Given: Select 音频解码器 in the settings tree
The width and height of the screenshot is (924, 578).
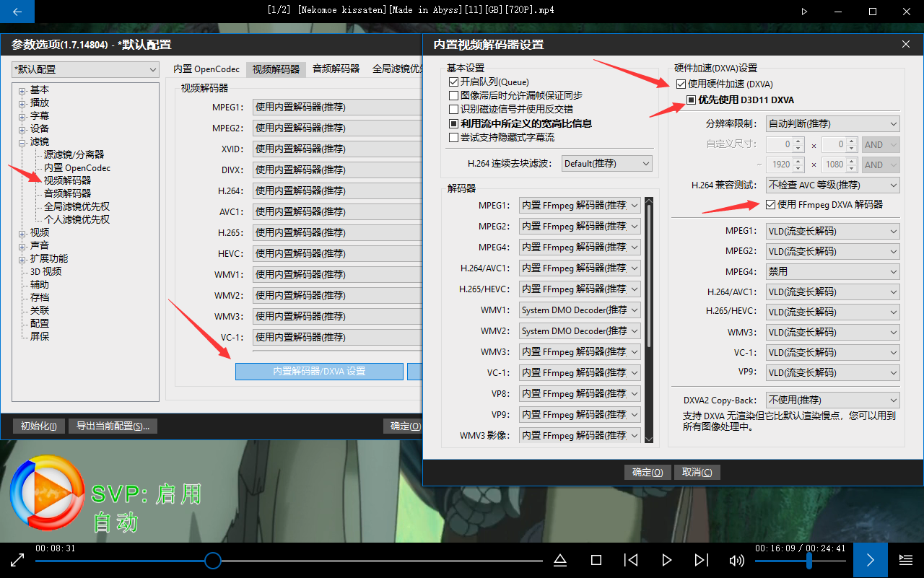Looking at the screenshot, I should (67, 193).
